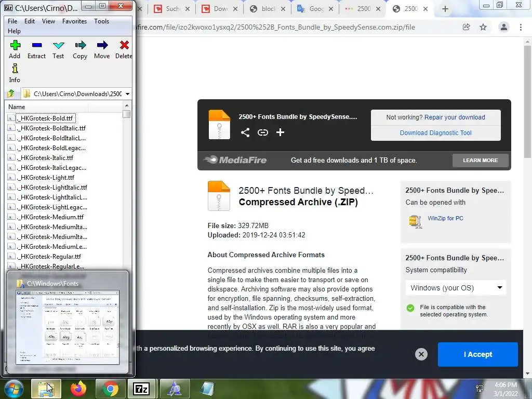Image resolution: width=532 pixels, height=399 pixels.
Task: Open a new Chrome tab
Action: [x=445, y=9]
